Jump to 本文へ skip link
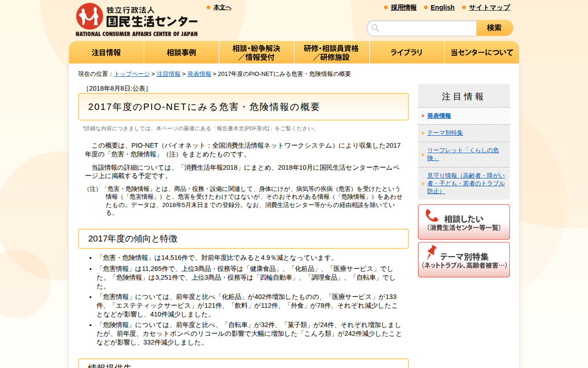The image size is (588, 368). click(x=222, y=7)
